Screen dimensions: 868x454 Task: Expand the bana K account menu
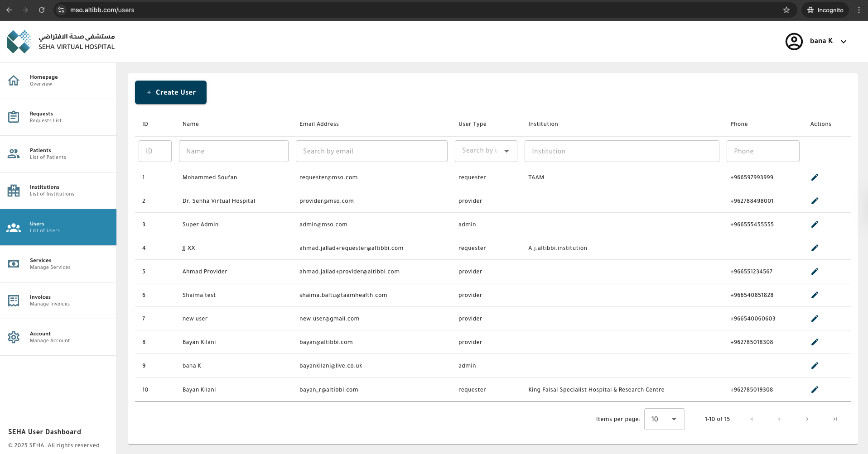(844, 41)
